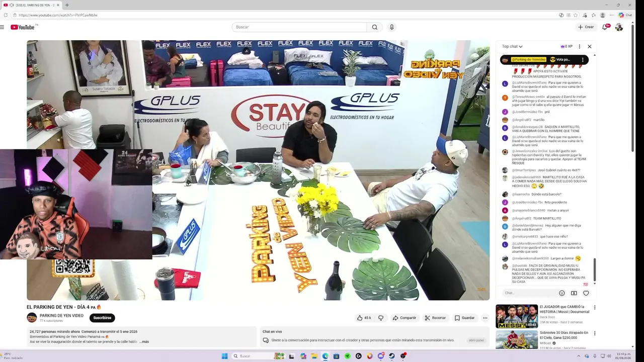Create a clip with Recortar
This screenshot has width=644, height=362.
click(x=435, y=318)
